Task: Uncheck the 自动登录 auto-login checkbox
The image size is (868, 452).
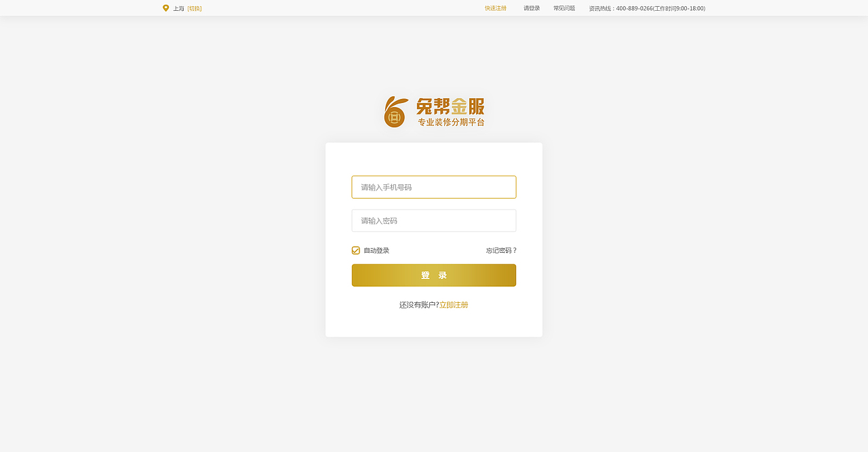Action: pyautogui.click(x=355, y=250)
